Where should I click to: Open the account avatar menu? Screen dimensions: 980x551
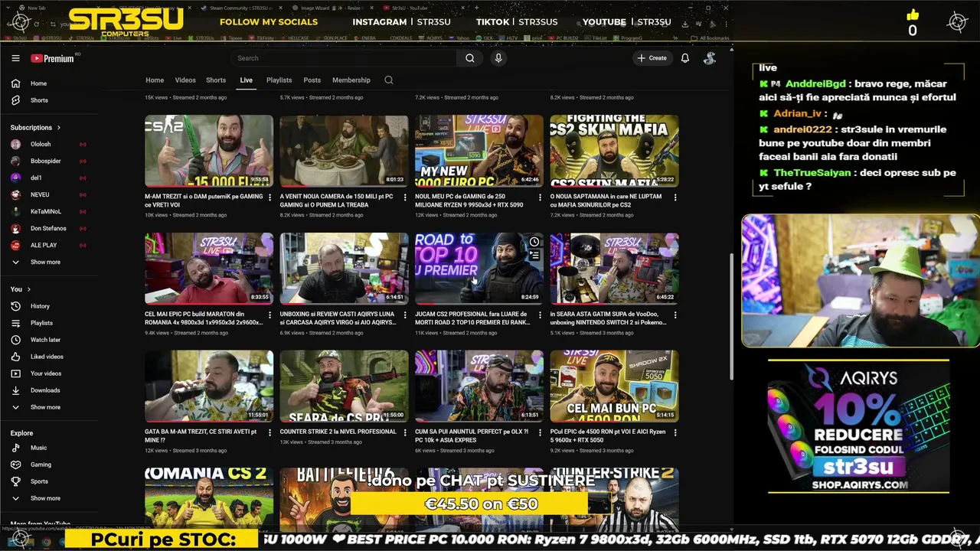[710, 58]
